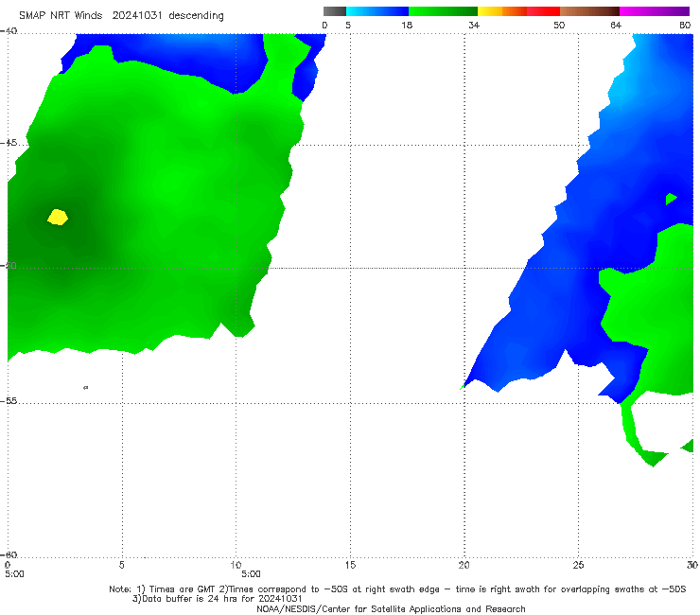Viewport: 700px width, 615px height.
Task: Click the NOAA/NESDIS credit line
Action: [x=391, y=608]
